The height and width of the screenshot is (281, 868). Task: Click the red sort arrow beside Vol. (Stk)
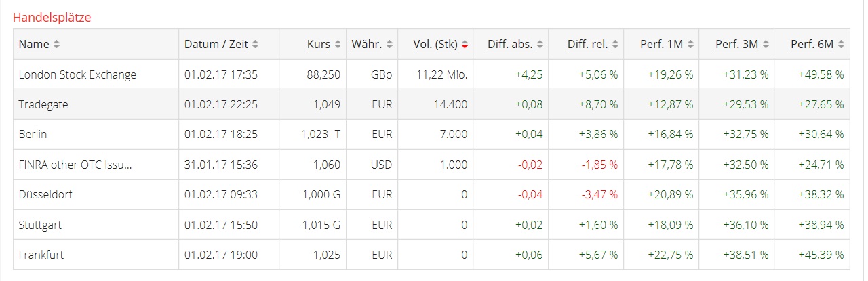tap(465, 45)
